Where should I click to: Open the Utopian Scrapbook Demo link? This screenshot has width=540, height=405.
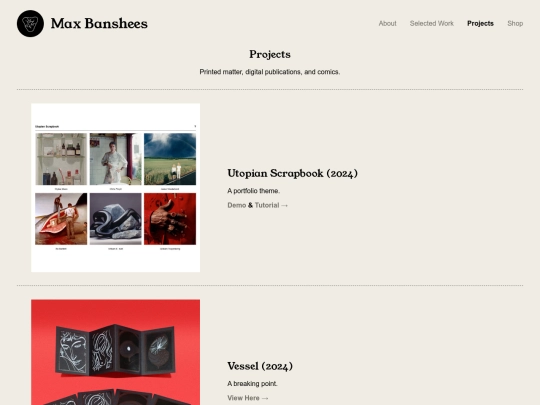pyautogui.click(x=237, y=205)
